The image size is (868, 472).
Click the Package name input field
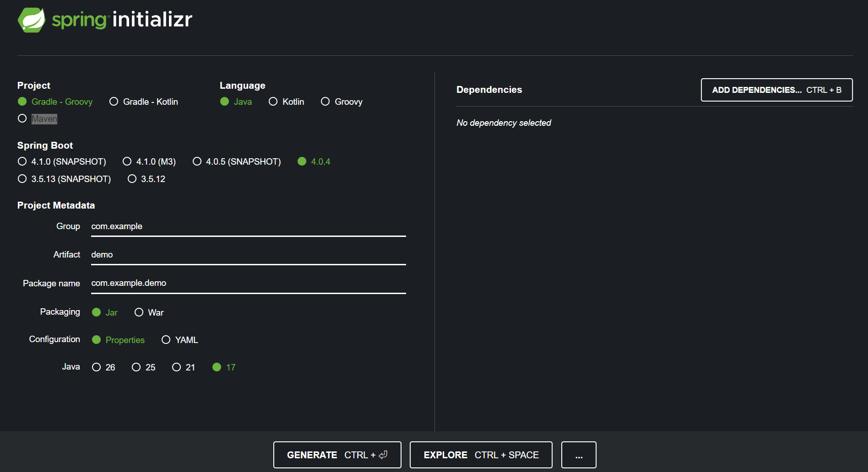coord(249,284)
